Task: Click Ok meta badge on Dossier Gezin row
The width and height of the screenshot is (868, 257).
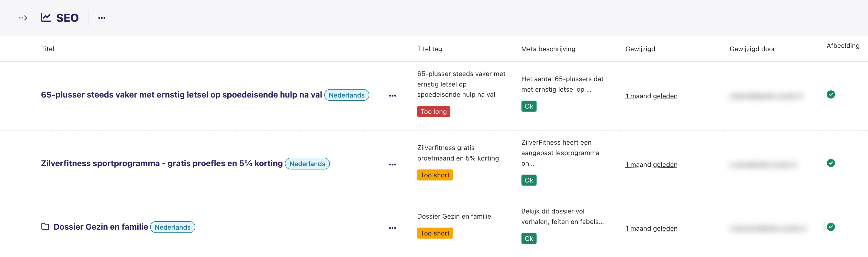Action: coord(529,239)
